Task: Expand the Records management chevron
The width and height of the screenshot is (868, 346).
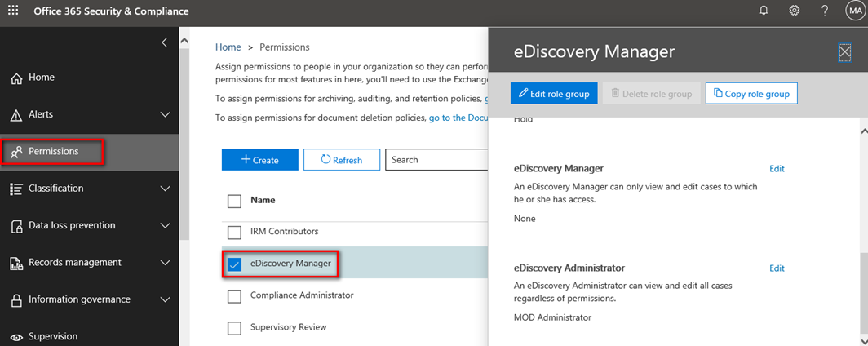Action: click(165, 263)
